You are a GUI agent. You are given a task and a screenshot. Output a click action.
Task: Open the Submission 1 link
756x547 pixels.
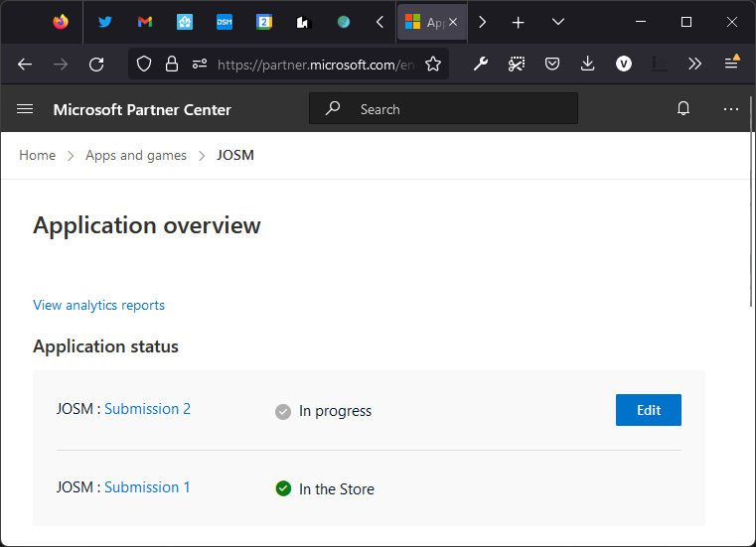coord(147,487)
